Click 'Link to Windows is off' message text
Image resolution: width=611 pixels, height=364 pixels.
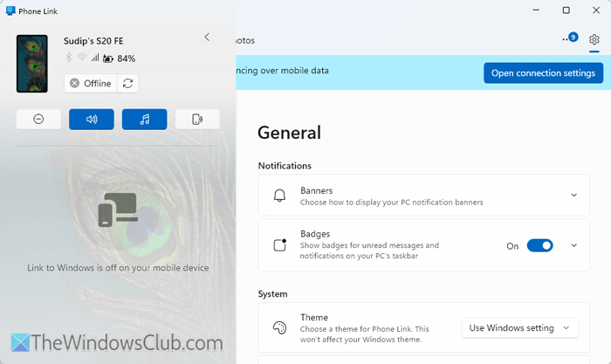pyautogui.click(x=118, y=268)
